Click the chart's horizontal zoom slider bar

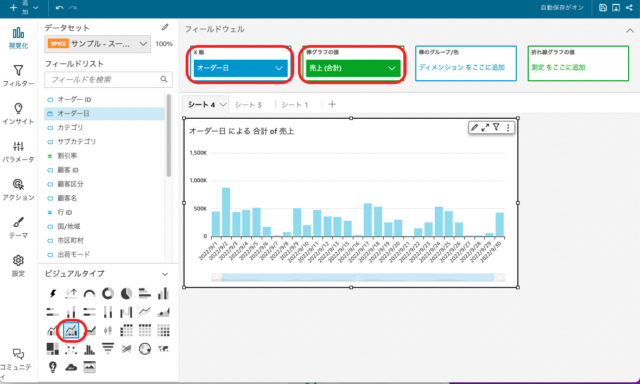[x=358, y=277]
